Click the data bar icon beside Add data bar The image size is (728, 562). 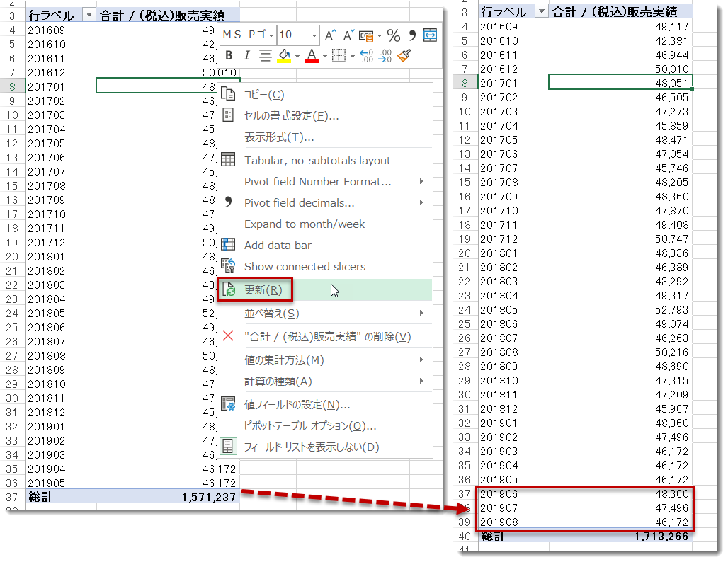pos(228,245)
